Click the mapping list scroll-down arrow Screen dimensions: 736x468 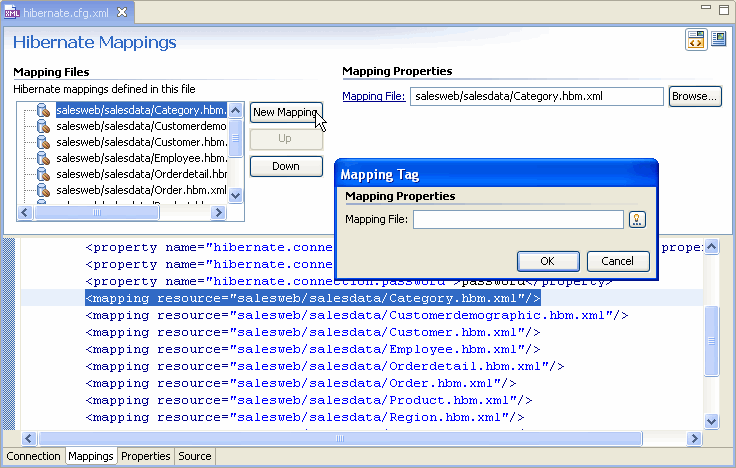tap(236, 195)
